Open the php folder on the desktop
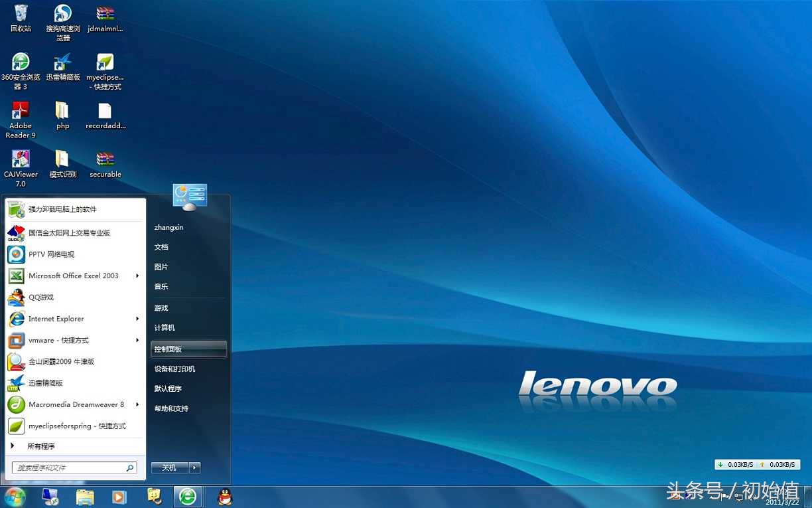Viewport: 812px width, 508px height. 62,110
